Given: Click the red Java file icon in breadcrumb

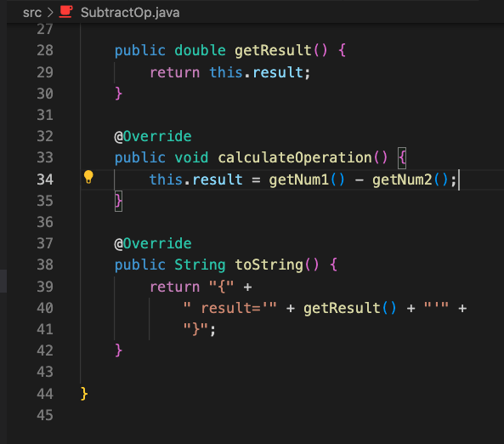Looking at the screenshot, I should pyautogui.click(x=66, y=12).
